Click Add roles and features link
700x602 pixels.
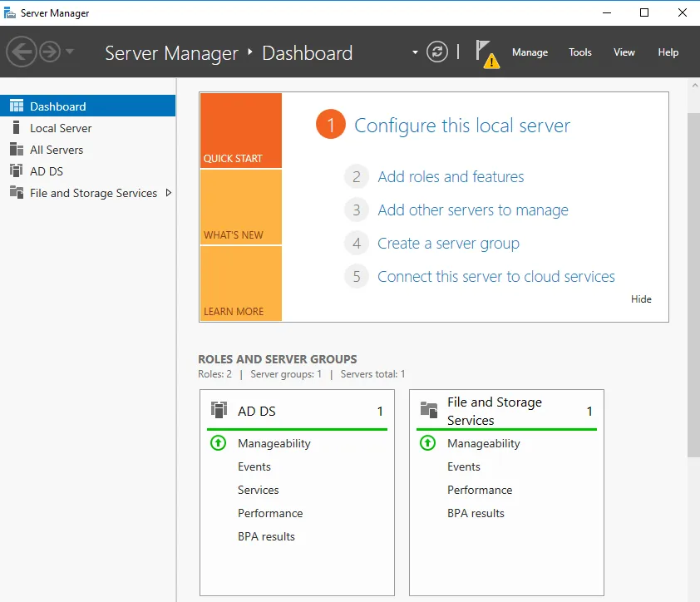451,177
